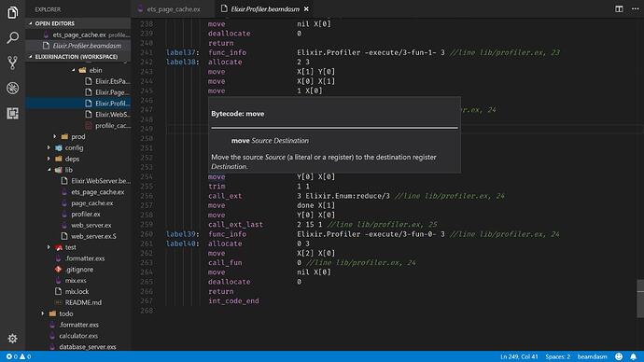Click label38 in the code
Image resolution: width=644 pixels, height=362 pixels.
coord(182,62)
